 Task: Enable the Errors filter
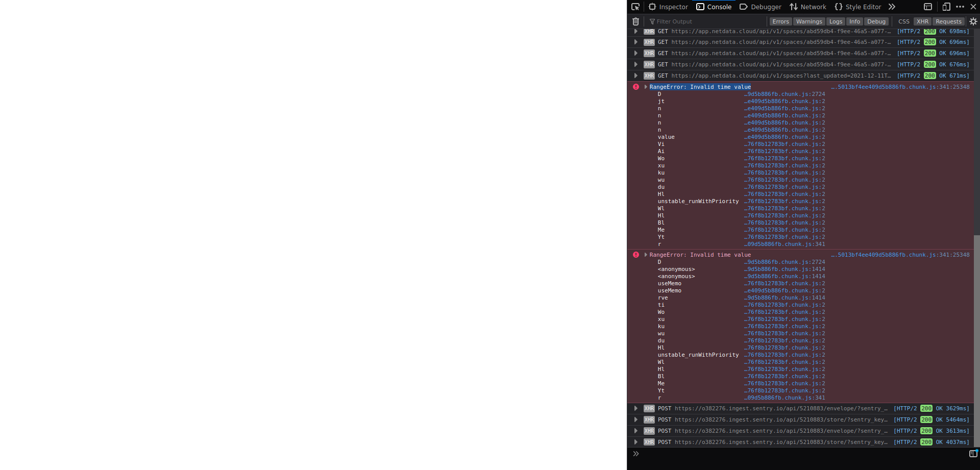pyautogui.click(x=780, y=21)
